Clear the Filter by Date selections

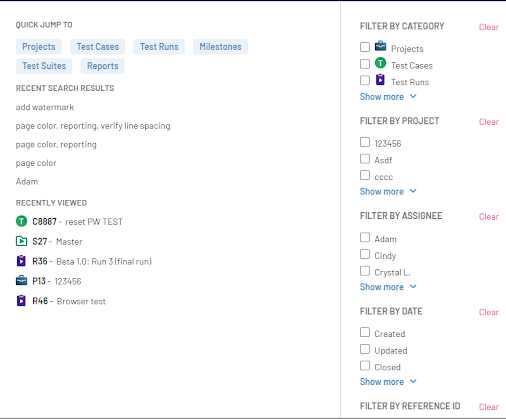click(489, 312)
